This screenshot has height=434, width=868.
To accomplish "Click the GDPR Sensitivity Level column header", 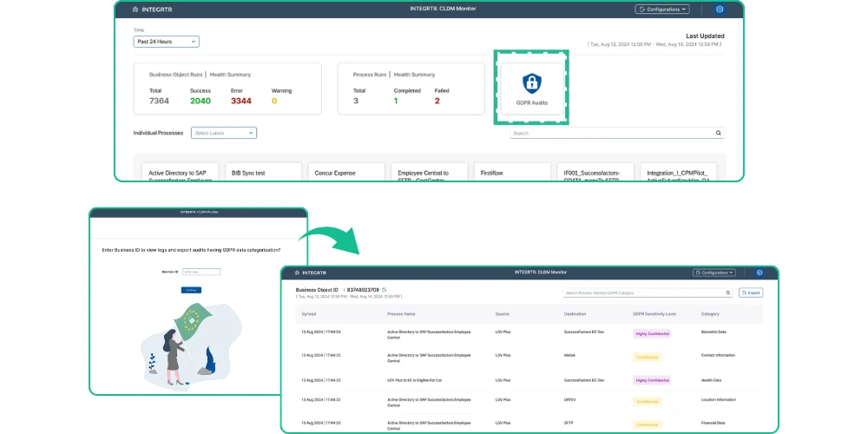I will click(x=654, y=314).
